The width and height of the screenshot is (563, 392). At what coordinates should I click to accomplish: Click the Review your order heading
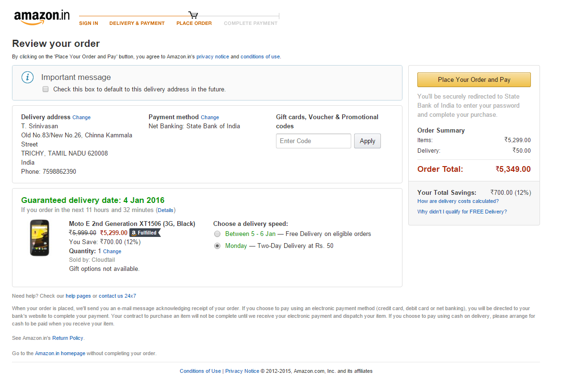tap(56, 44)
